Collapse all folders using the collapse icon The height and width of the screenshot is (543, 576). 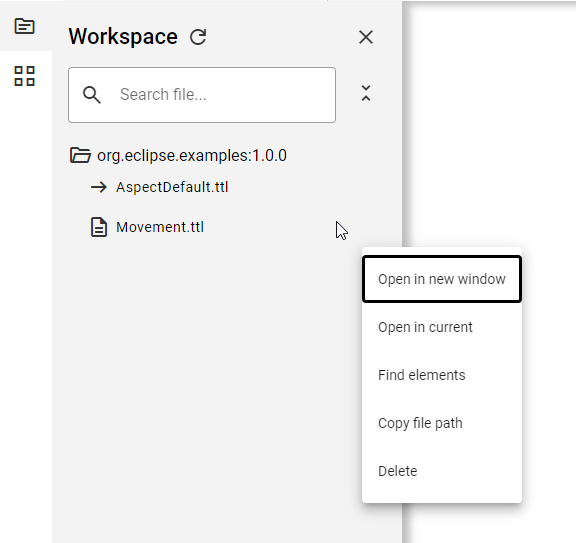point(366,93)
